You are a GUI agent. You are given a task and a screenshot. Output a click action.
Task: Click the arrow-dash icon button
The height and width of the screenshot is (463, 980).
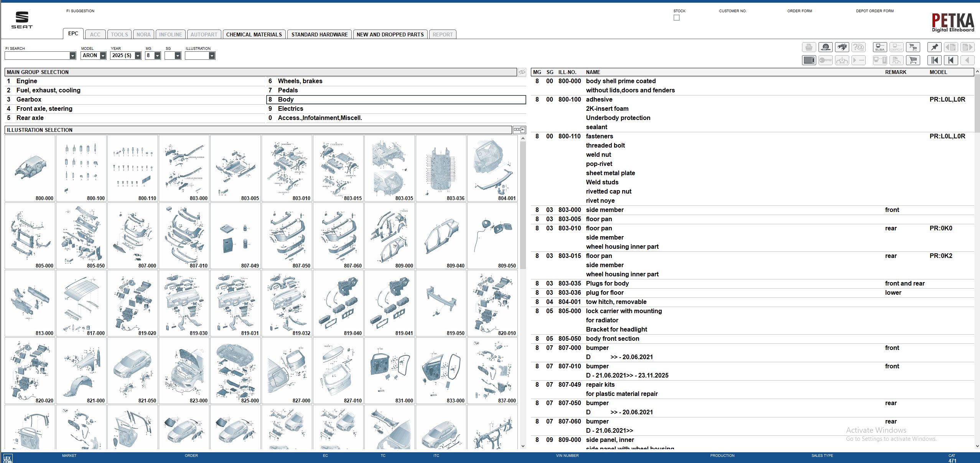click(858, 60)
